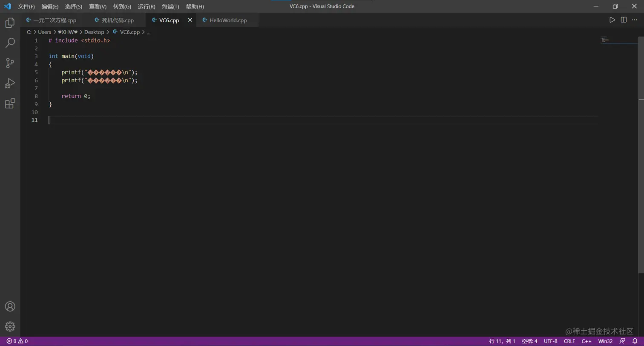The height and width of the screenshot is (346, 644).
Task: Click the Desktop breadcrumb segment
Action: [x=94, y=32]
